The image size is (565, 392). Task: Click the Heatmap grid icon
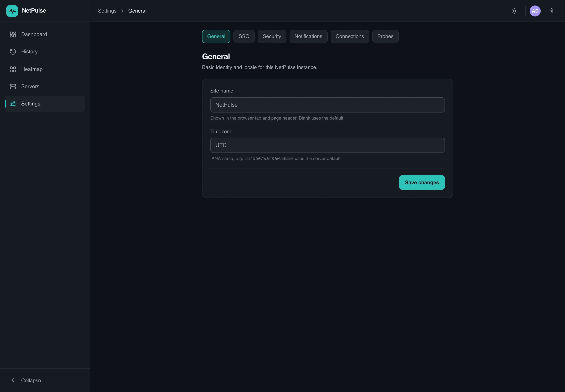point(13,69)
